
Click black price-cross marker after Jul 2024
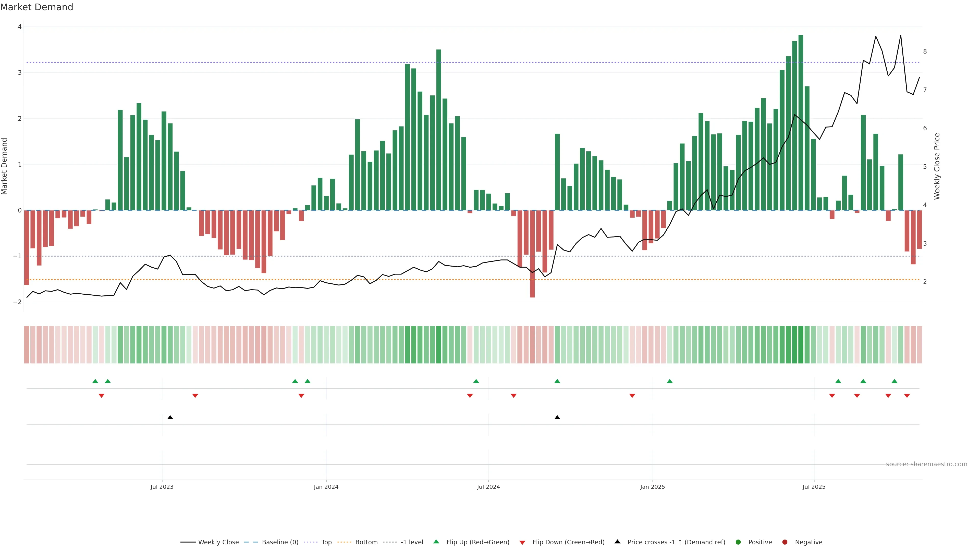[x=557, y=418]
